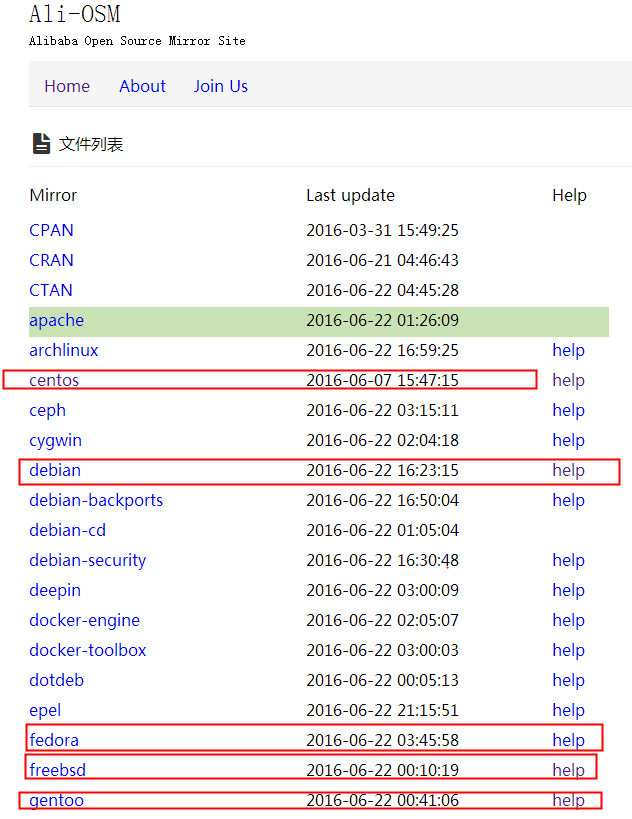Go to the Join Us page
The image size is (632, 819).
pos(220,86)
